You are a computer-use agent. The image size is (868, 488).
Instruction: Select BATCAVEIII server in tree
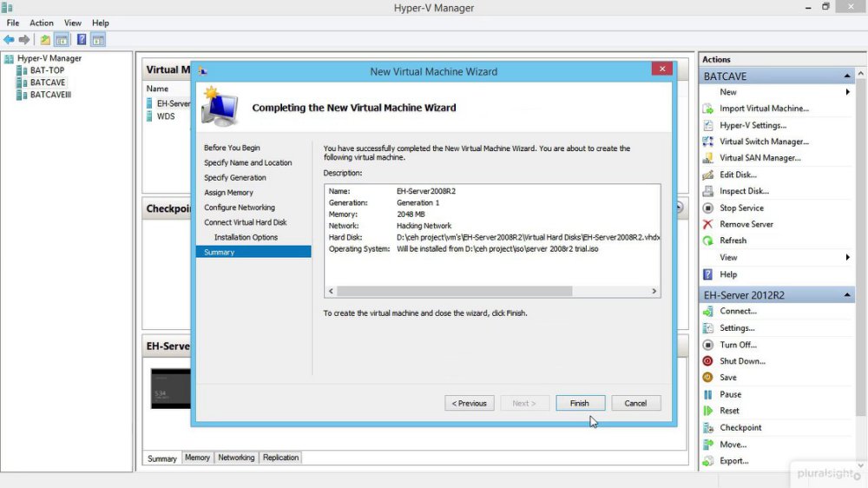[50, 95]
